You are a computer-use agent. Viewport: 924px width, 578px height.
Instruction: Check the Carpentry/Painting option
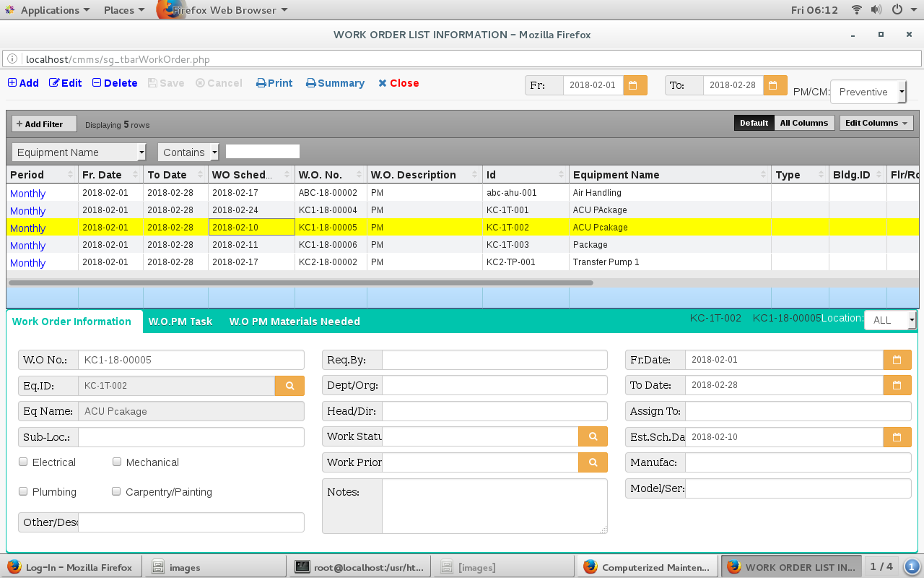[116, 491]
